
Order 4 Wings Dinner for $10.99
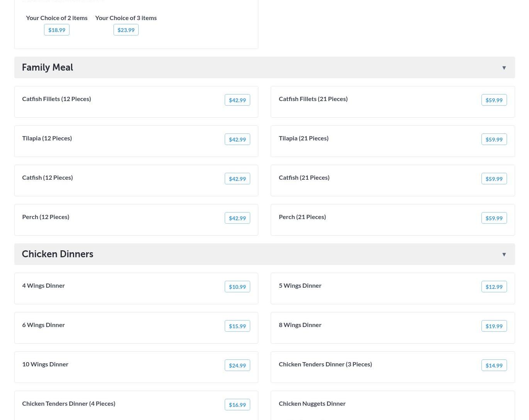[237, 287]
